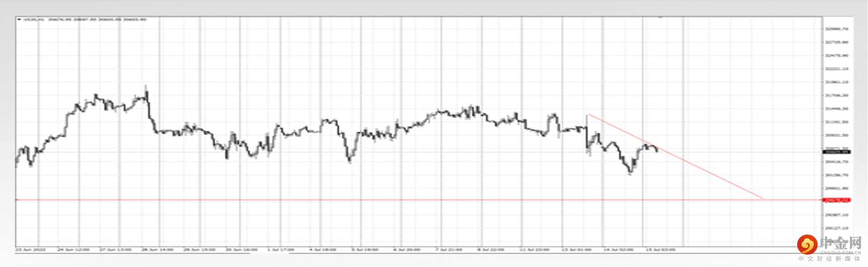Click the 8 Jul 22:00 time label

coord(491,250)
